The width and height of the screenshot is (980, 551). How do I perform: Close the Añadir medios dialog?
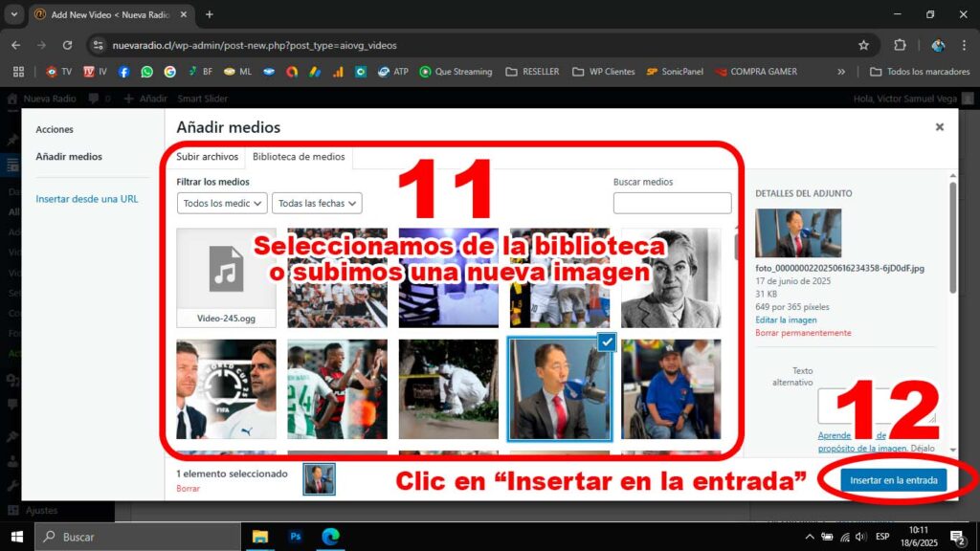[940, 127]
